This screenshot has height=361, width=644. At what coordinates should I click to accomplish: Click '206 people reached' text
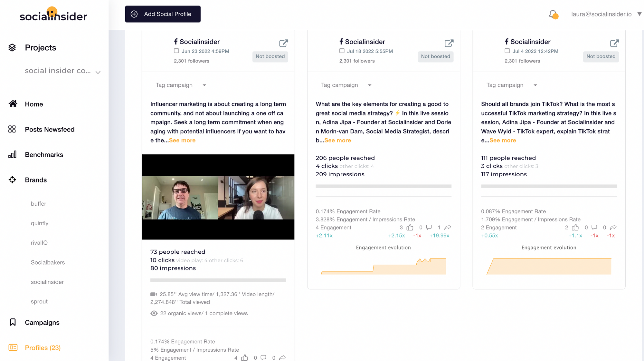tap(345, 158)
